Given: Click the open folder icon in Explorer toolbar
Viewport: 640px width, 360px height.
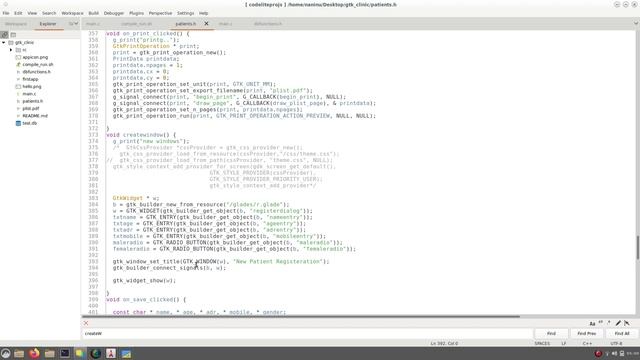Looking at the screenshot, I should 13,35.
